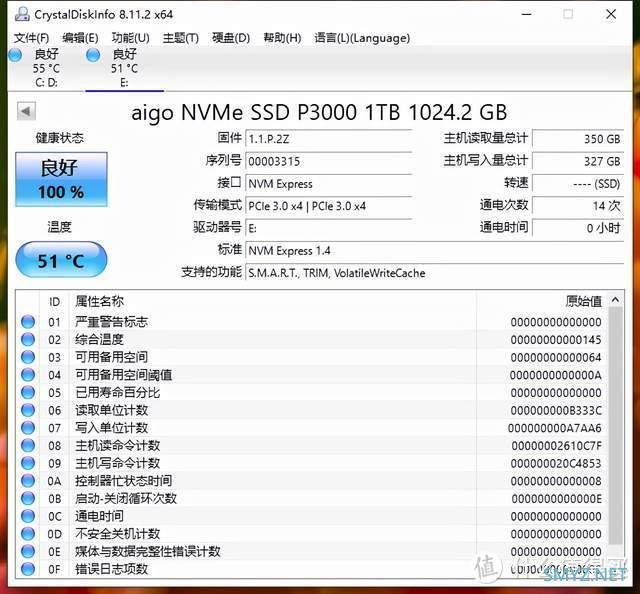This screenshot has width=640, height=594.
Task: Click the previous disk arrow button
Action: click(27, 111)
